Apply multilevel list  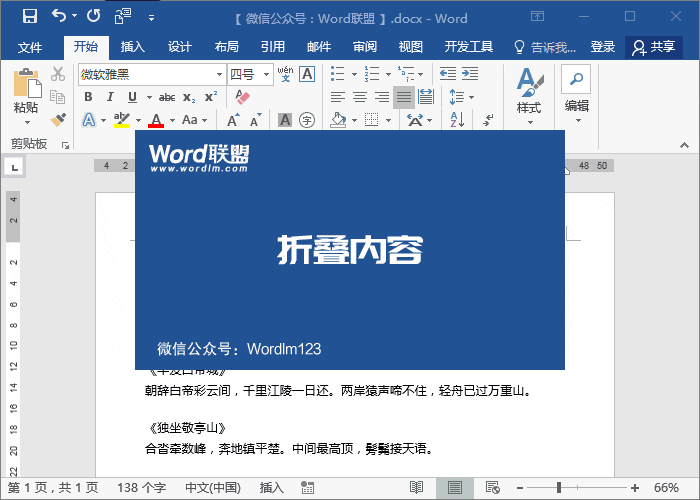click(x=406, y=74)
